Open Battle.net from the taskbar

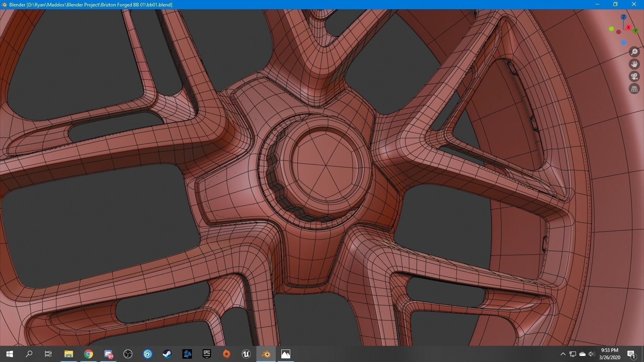click(x=187, y=354)
